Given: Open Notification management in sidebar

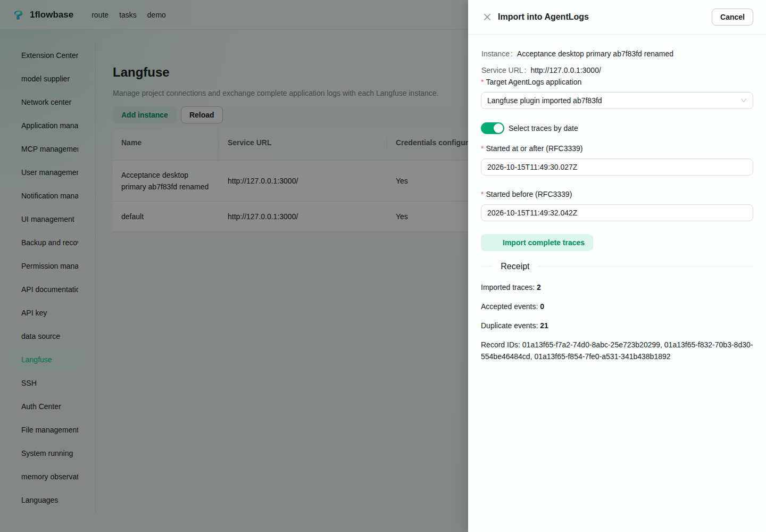Looking at the screenshot, I should (x=48, y=196).
